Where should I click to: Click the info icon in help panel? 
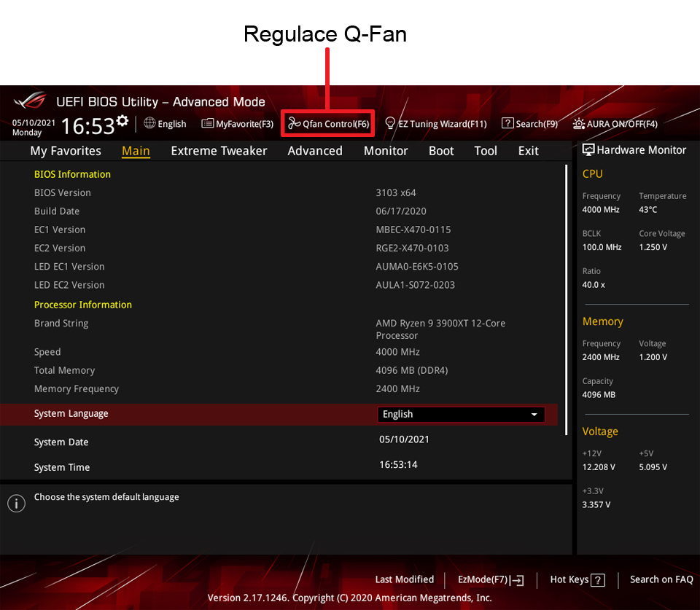click(x=16, y=503)
